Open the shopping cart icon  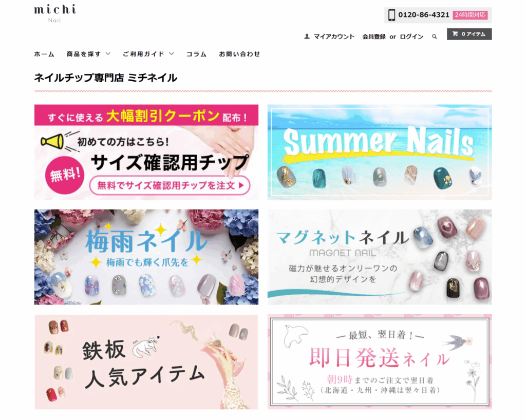455,34
